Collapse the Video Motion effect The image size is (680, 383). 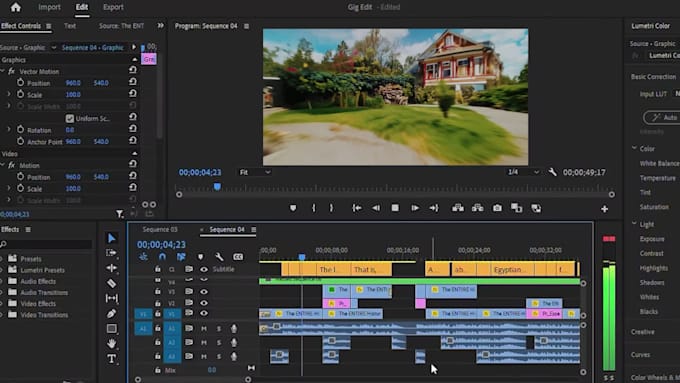pos(3,165)
